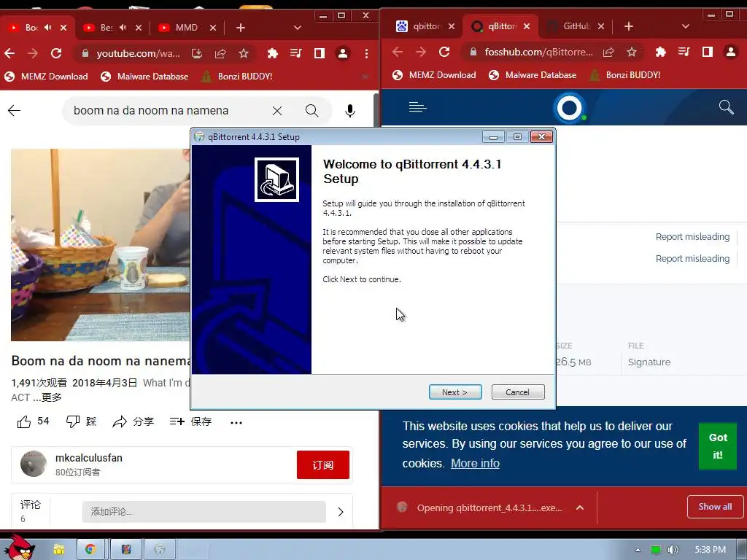
Task: Switch to the MMD YouTube tab
Action: click(187, 28)
